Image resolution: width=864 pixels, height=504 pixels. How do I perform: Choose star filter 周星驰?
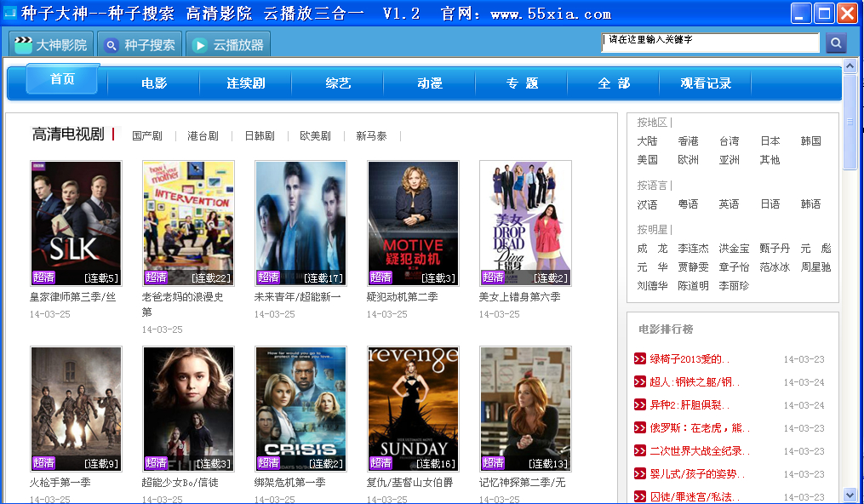tap(815, 267)
